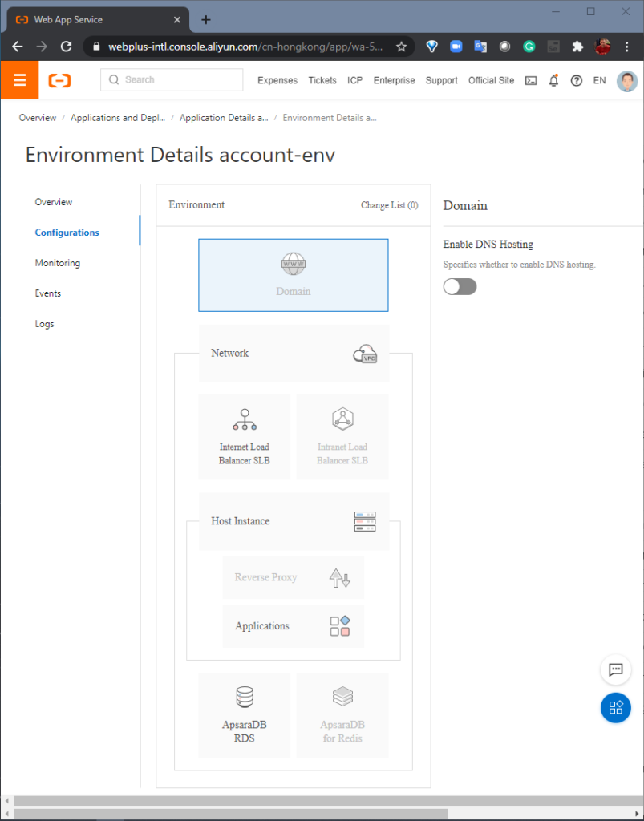Switch to the Monitoring section
Viewport: 644px width, 821px height.
point(58,263)
